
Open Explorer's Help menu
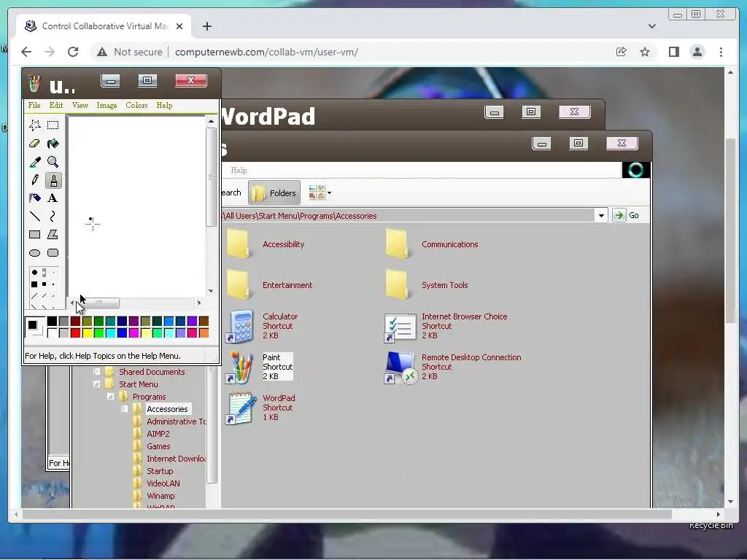point(239,170)
